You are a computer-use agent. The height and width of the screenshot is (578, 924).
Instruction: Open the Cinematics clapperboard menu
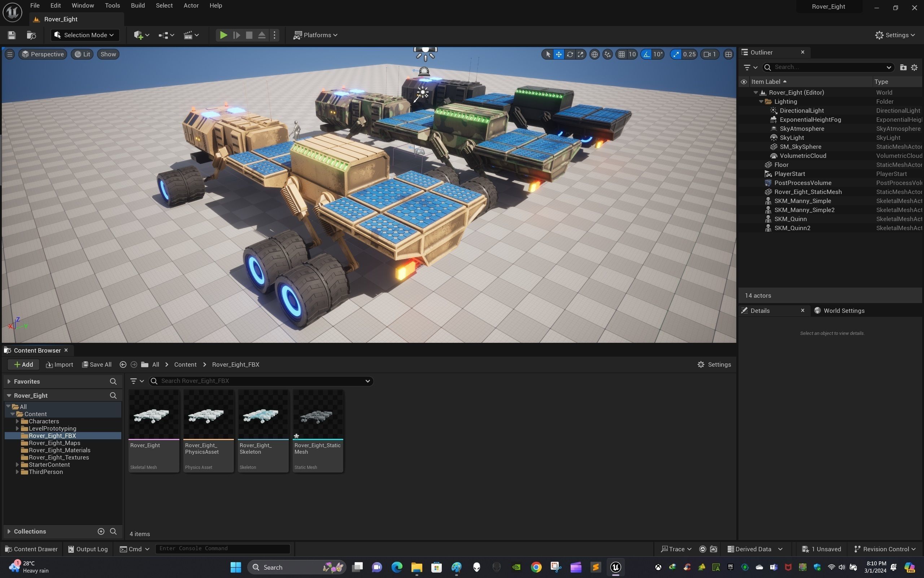(191, 35)
